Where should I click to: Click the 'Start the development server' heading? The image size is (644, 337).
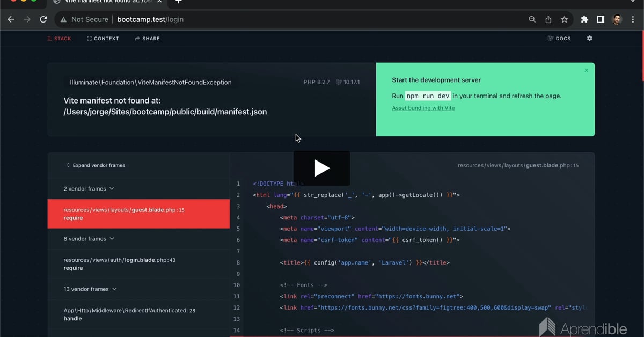click(x=436, y=80)
